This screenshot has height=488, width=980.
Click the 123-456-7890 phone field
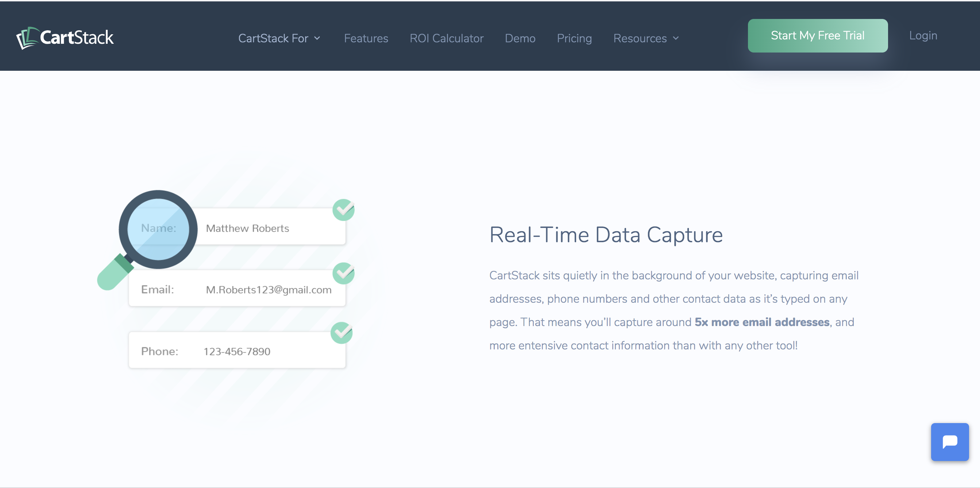(x=237, y=352)
